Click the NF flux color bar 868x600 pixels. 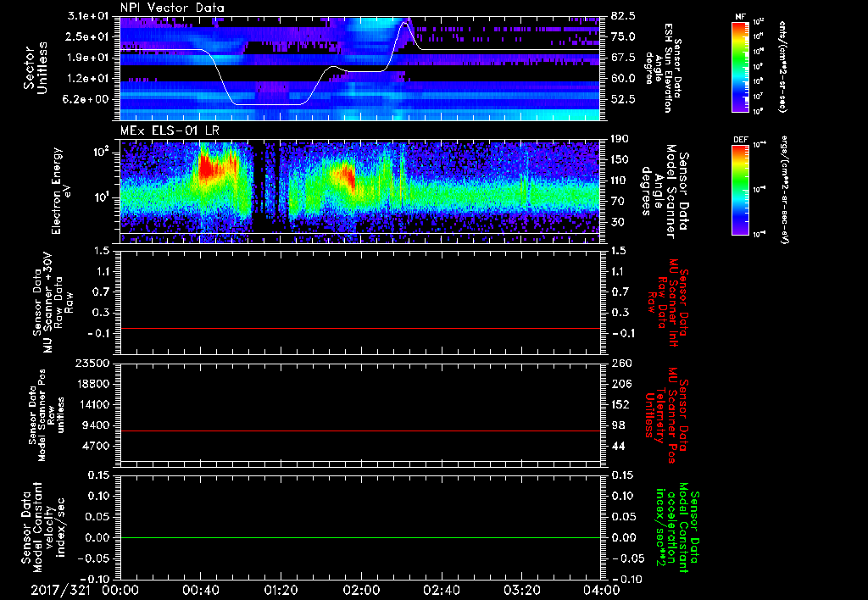(741, 67)
